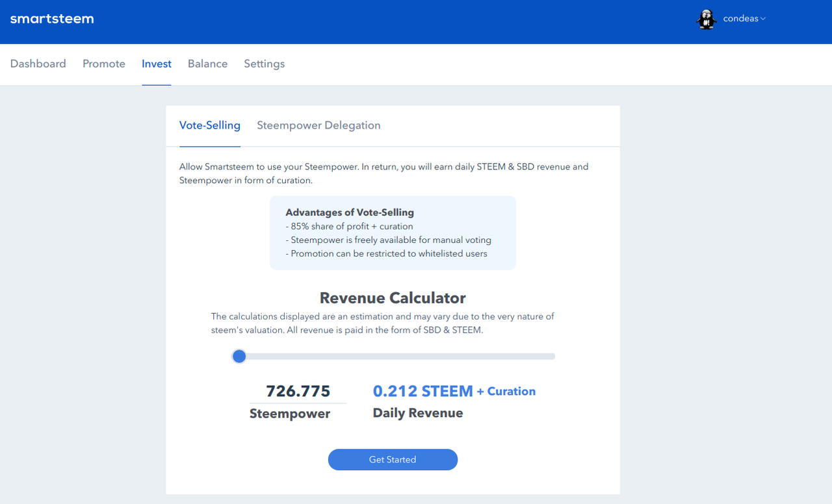The height and width of the screenshot is (504, 832).
Task: Click the smartsteem logo
Action: [52, 19]
